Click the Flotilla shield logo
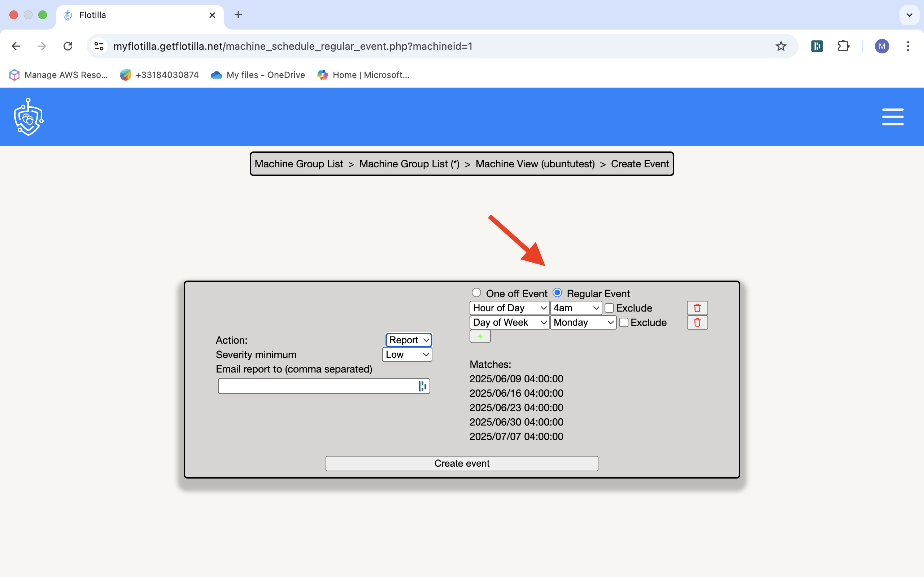The height and width of the screenshot is (577, 924). [x=29, y=117]
